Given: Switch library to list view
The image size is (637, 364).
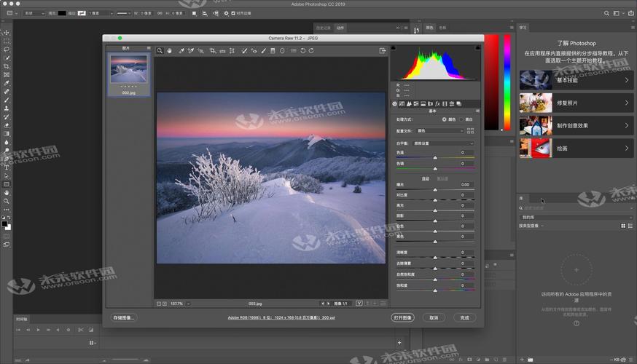Looking at the screenshot, I should coord(630,226).
